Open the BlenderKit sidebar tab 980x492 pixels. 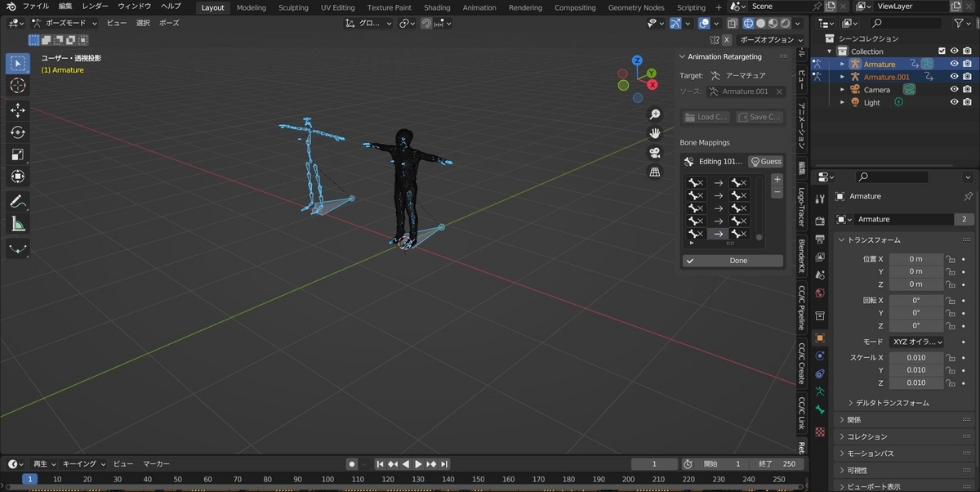801,257
